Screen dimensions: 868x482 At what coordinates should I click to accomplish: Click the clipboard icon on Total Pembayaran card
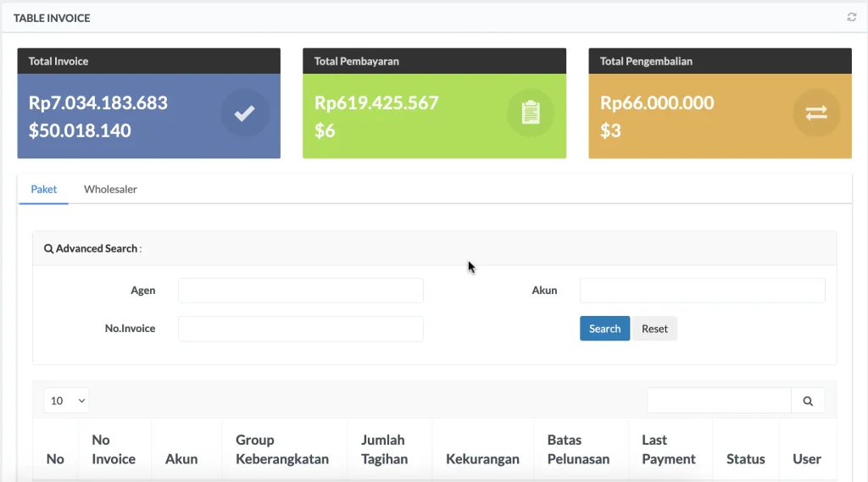pyautogui.click(x=531, y=114)
